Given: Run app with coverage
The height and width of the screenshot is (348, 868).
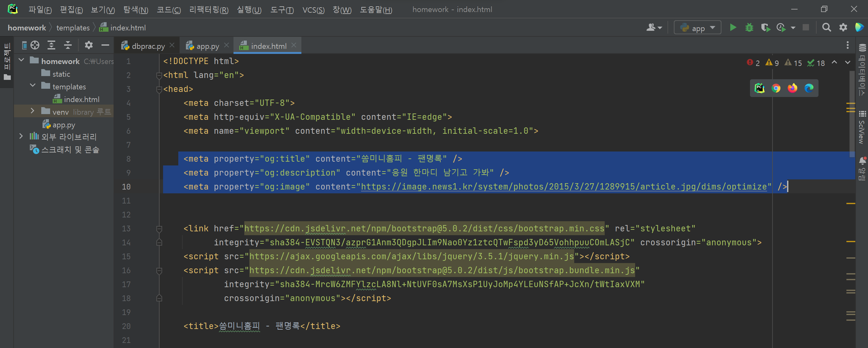Looking at the screenshot, I should point(766,28).
